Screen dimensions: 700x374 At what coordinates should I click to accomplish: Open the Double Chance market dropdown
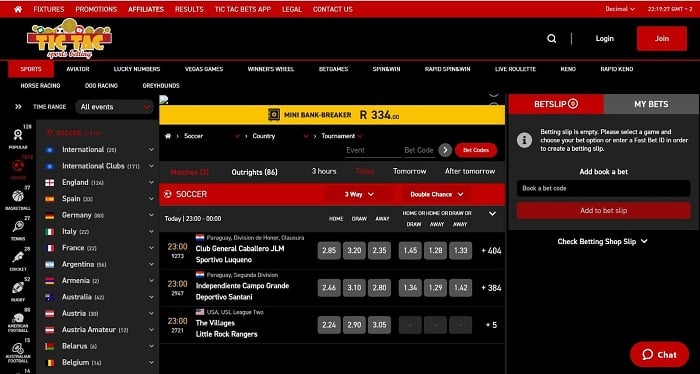pos(437,195)
